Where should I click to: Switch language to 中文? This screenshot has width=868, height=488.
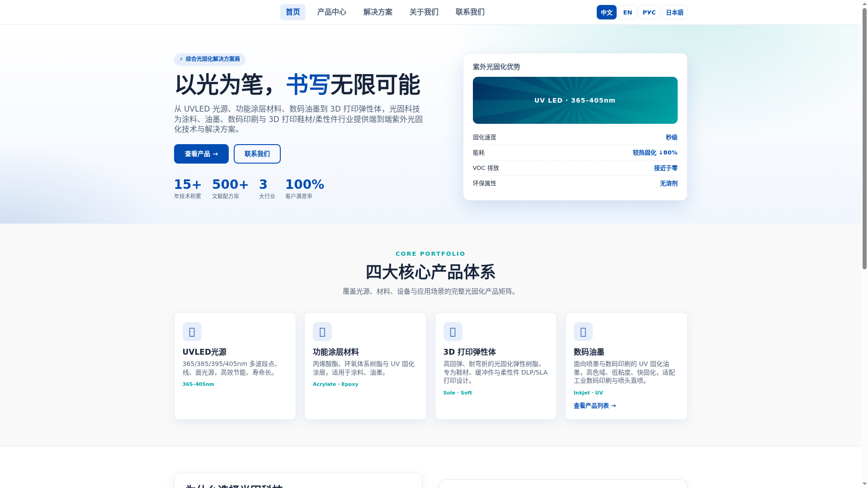(x=606, y=12)
